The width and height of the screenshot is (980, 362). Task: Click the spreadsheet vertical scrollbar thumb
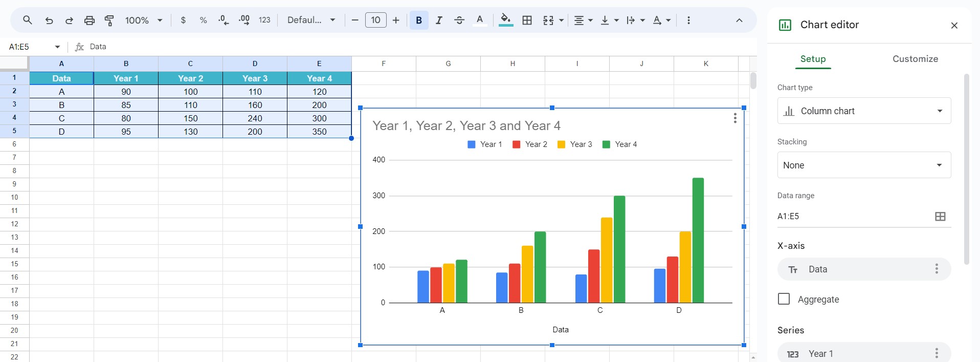point(753,80)
